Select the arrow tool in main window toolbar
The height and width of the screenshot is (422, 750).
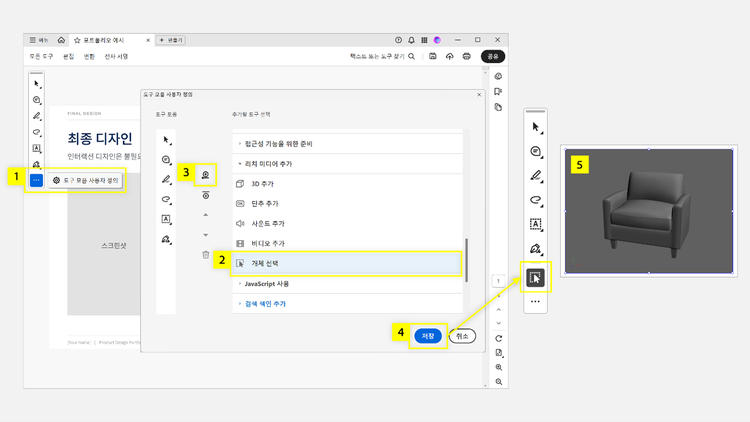point(37,84)
